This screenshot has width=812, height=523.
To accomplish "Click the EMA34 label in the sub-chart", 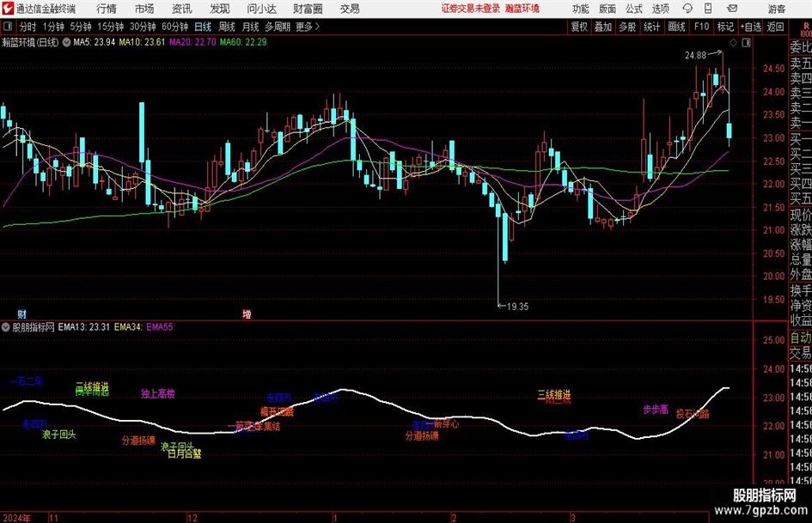I will (128, 326).
